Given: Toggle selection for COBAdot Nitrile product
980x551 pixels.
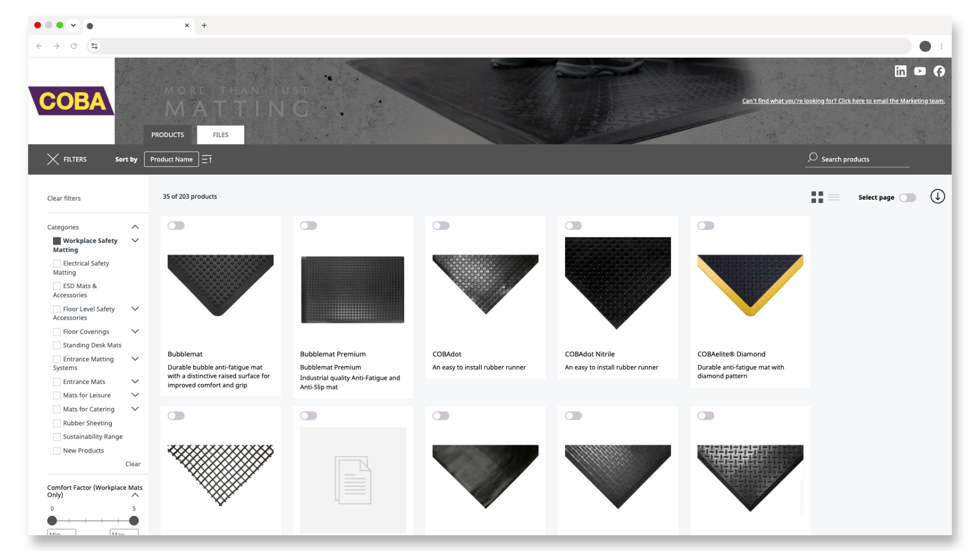Looking at the screenshot, I should 573,226.
